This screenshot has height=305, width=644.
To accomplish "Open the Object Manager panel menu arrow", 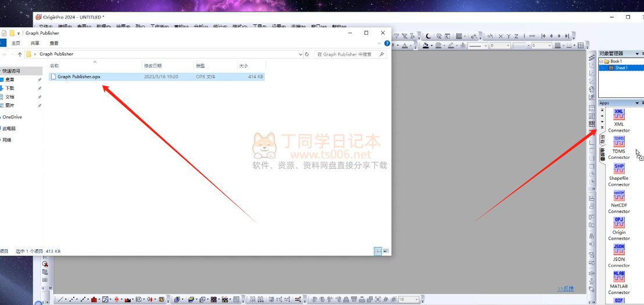I will click(638, 54).
